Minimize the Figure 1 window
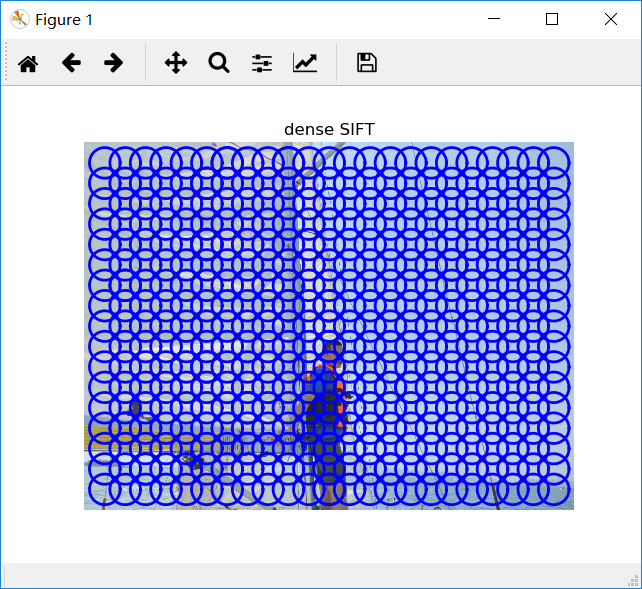 click(494, 19)
